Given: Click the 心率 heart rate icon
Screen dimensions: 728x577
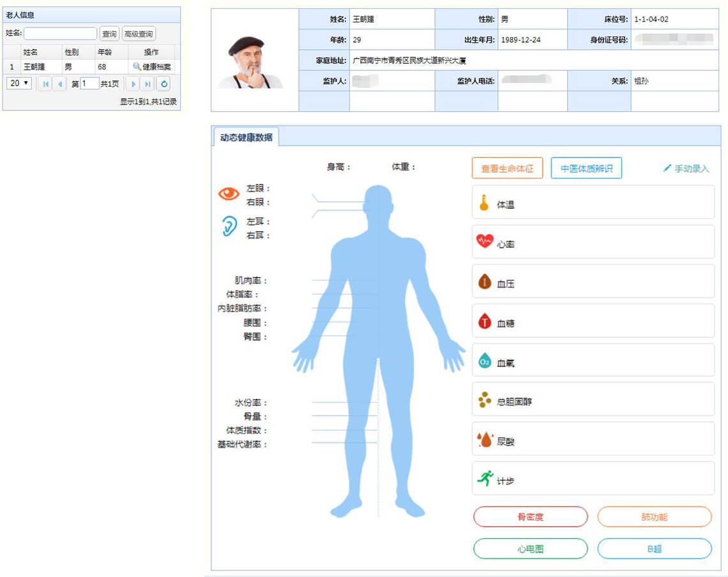Looking at the screenshot, I should (485, 241).
